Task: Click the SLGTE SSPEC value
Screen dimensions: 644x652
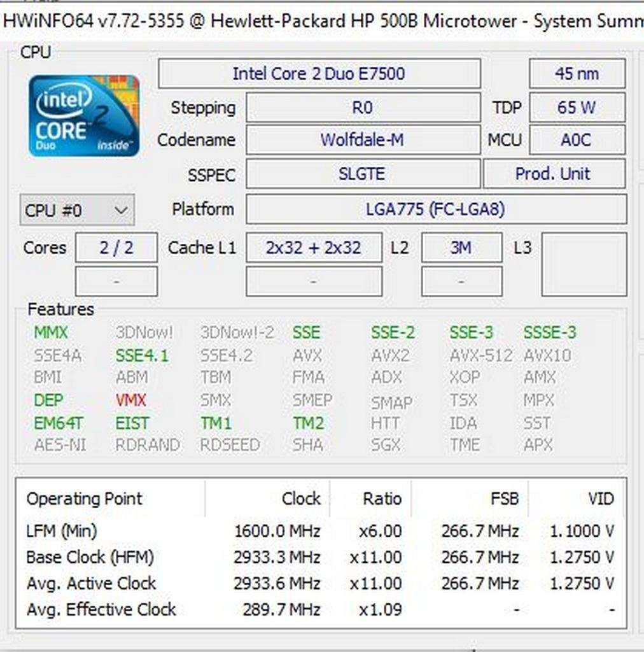Action: [363, 173]
